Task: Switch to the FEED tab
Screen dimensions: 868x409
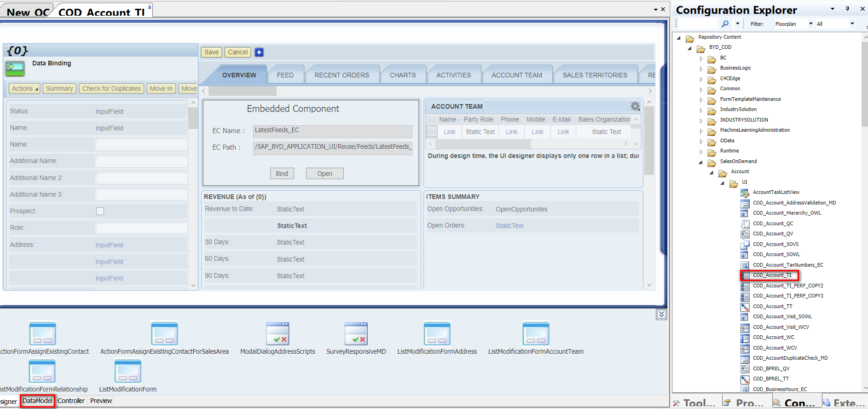Action: point(285,75)
